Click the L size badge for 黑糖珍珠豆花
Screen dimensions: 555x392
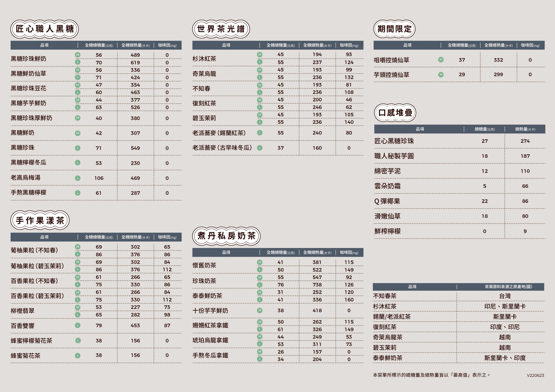pos(78,92)
